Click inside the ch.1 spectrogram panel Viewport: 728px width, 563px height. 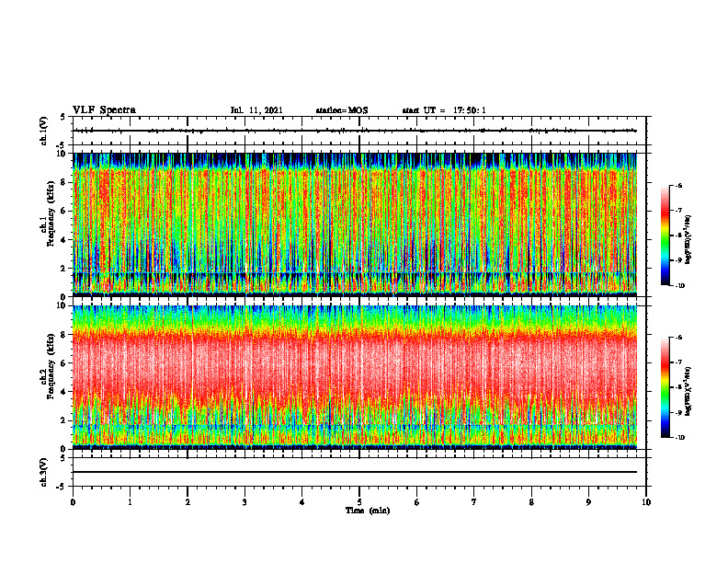coord(355,224)
